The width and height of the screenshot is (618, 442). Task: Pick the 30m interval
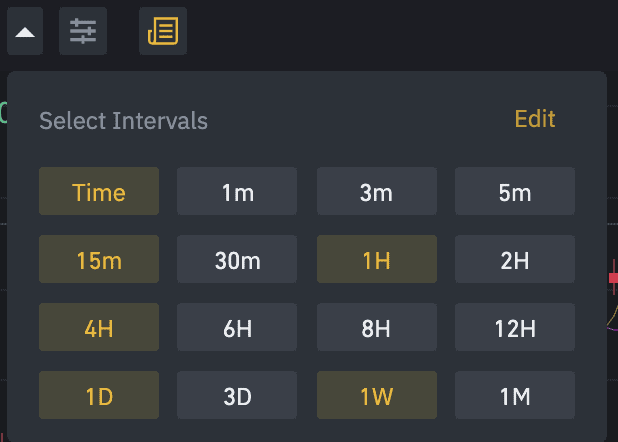point(237,259)
